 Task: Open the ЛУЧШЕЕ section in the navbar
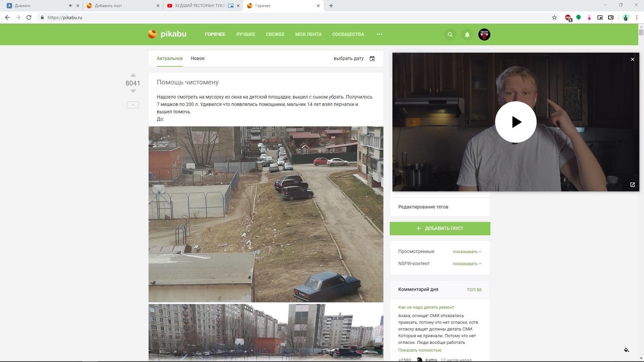click(246, 34)
